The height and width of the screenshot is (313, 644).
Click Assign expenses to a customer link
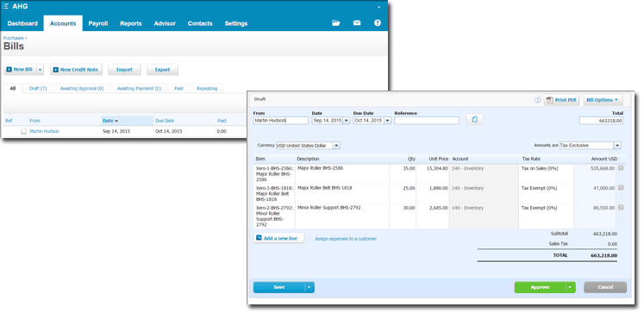346,239
